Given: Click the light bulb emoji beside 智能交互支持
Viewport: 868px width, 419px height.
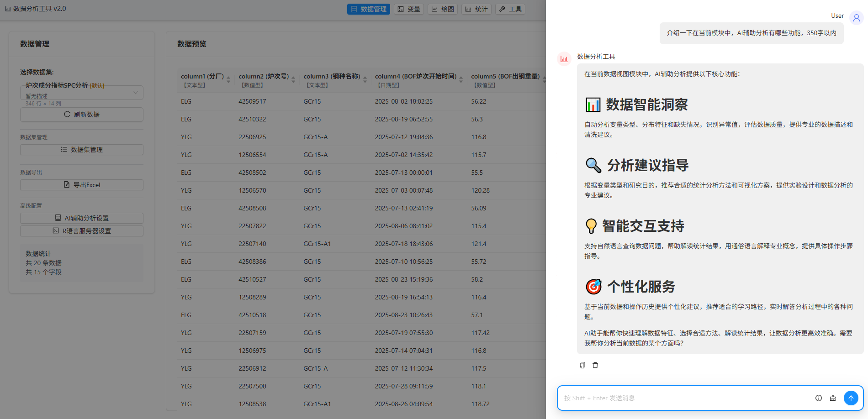Looking at the screenshot, I should pyautogui.click(x=591, y=226).
